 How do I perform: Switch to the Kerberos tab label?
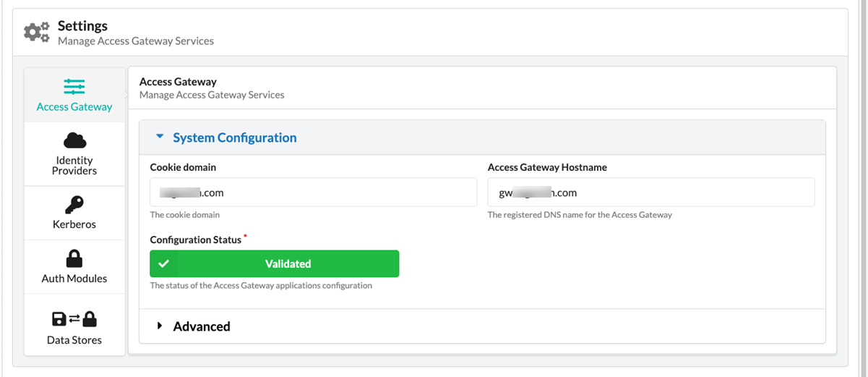(x=74, y=224)
